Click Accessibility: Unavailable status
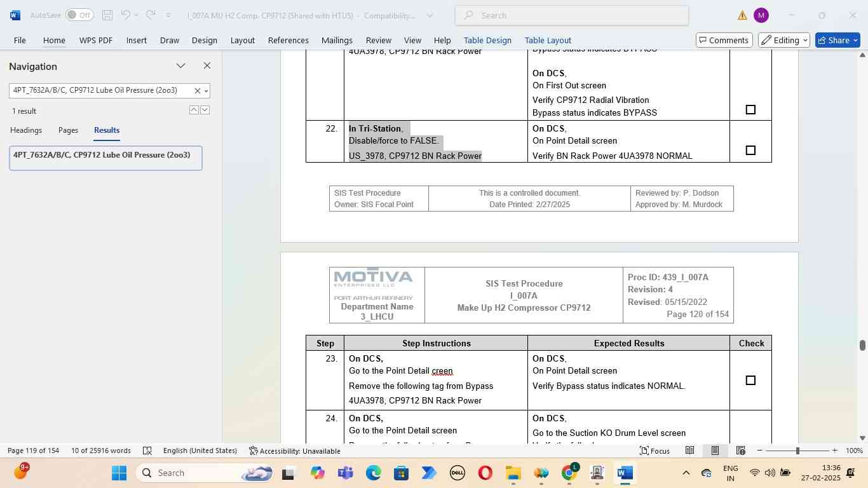The height and width of the screenshot is (488, 868). [295, 451]
